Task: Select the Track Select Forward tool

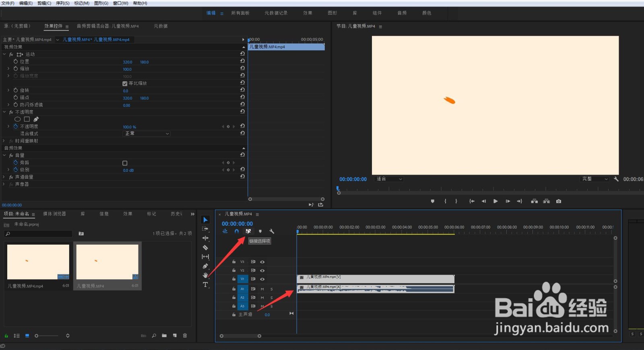Action: click(x=205, y=229)
